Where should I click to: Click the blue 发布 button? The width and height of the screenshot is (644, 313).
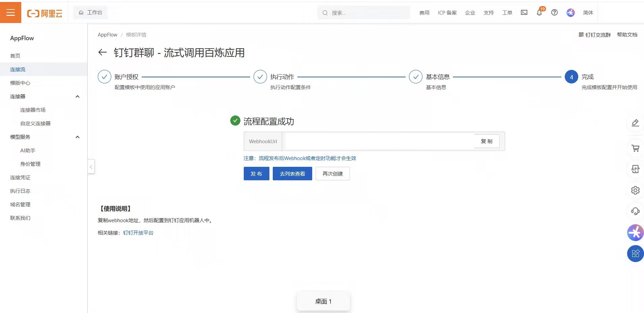[x=256, y=174]
